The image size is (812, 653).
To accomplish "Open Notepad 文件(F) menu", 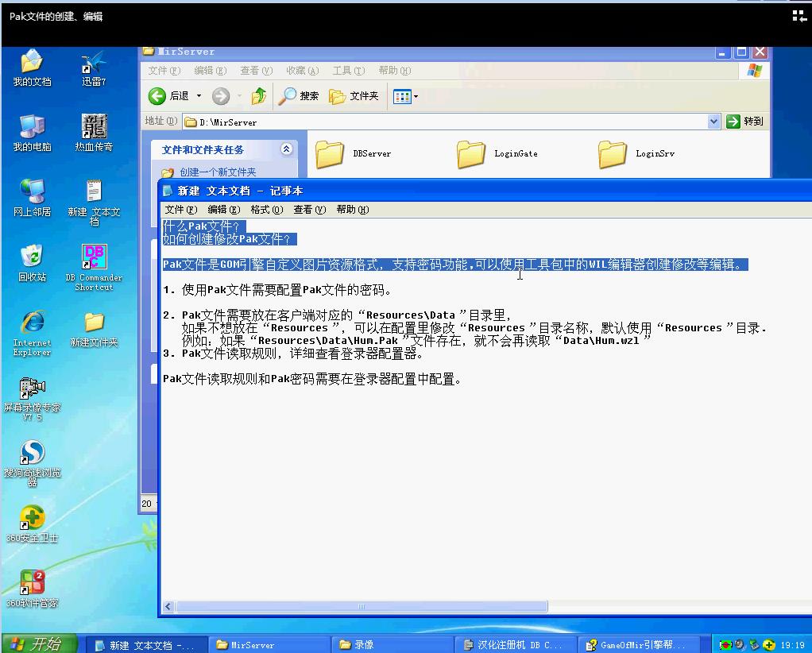I will (180, 209).
